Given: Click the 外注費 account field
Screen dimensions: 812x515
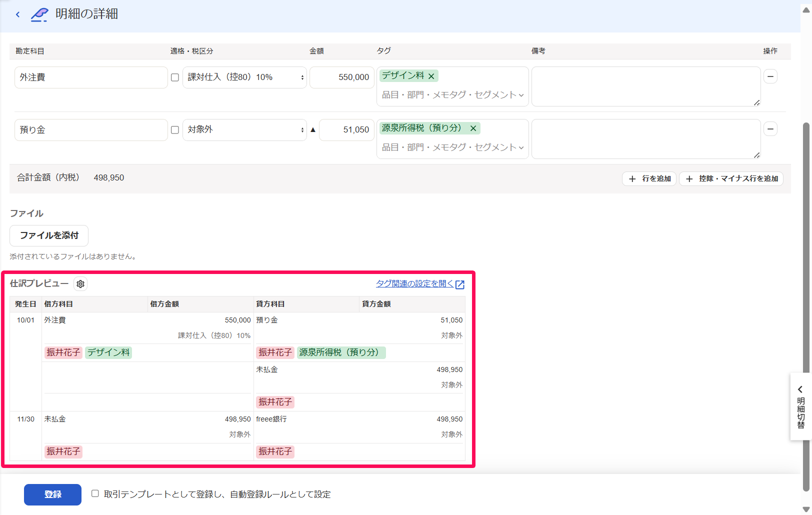Looking at the screenshot, I should [91, 77].
